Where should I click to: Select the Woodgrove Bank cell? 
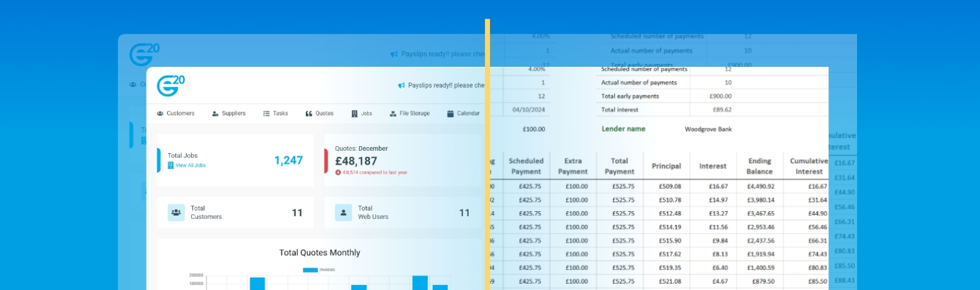708,129
